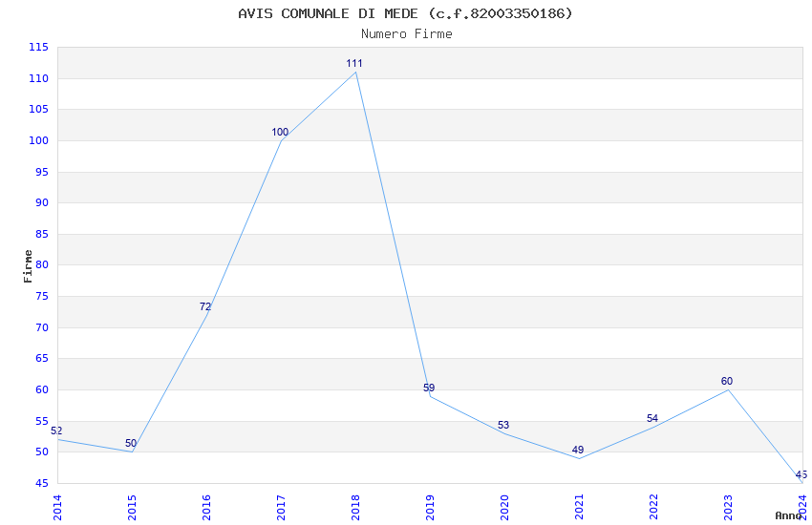
Task: Select the data label 100 at 2017
Action: pyautogui.click(x=280, y=133)
